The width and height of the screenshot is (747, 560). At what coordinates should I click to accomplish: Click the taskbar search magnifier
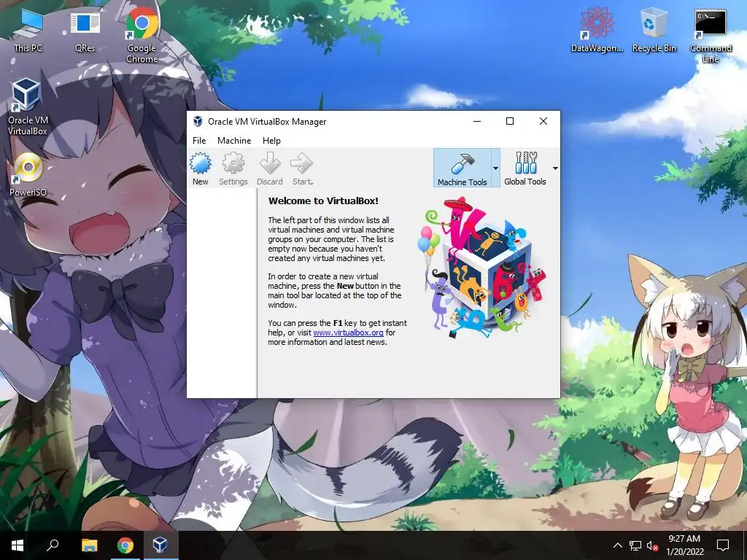53,545
